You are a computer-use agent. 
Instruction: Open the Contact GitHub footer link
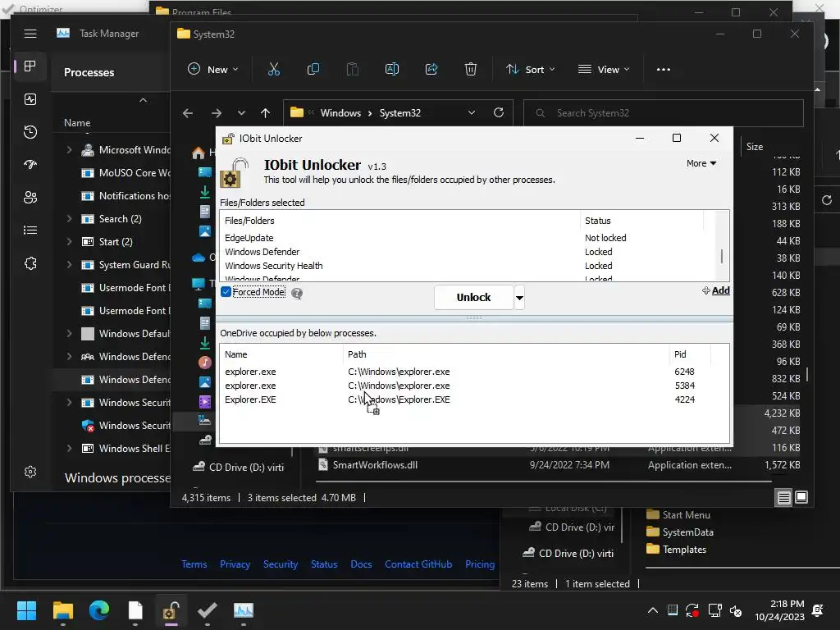[418, 564]
